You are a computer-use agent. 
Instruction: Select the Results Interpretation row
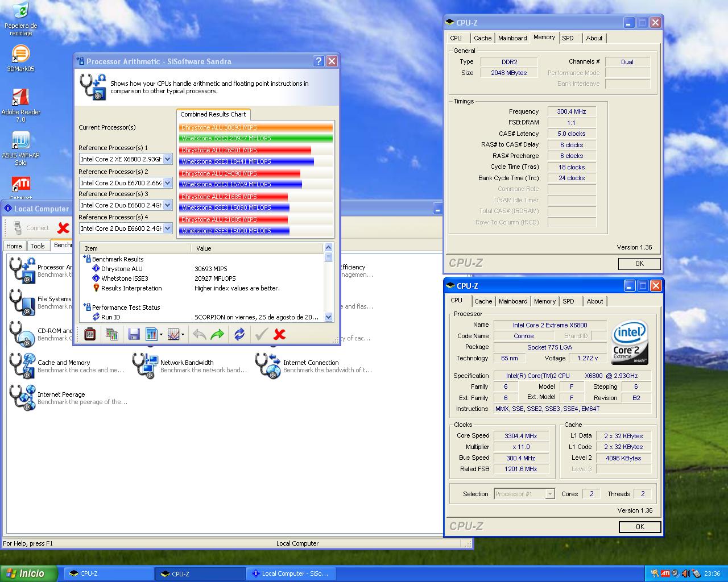tap(203, 288)
